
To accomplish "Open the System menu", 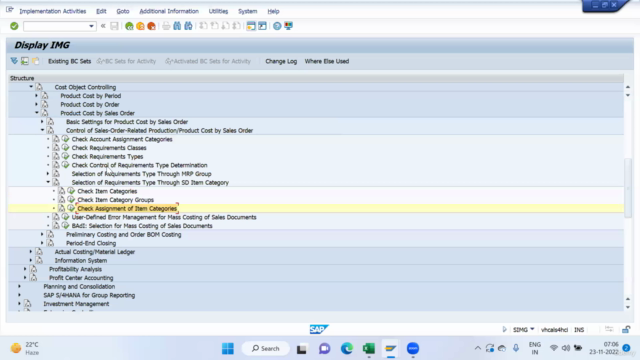I will (248, 11).
